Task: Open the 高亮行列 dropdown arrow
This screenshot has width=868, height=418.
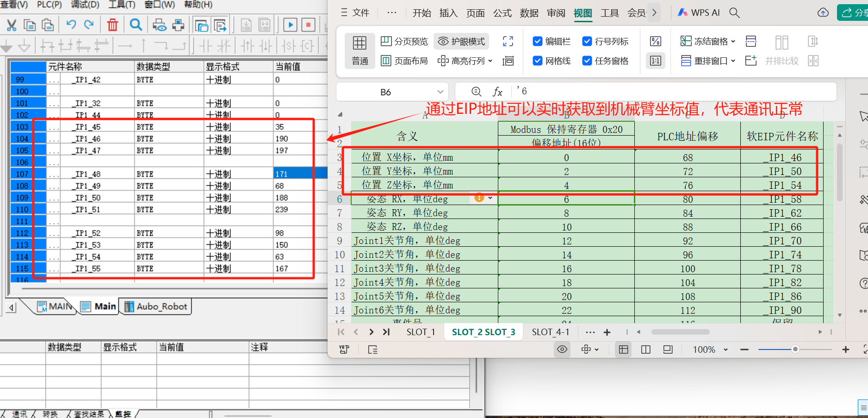Action: pyautogui.click(x=490, y=61)
